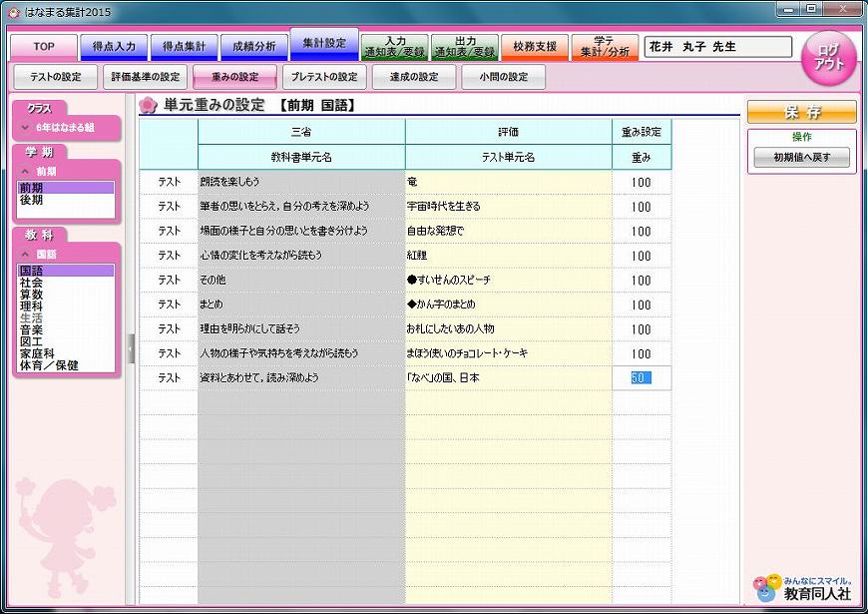Choose 社会 in the subject list
This screenshot has width=868, height=614.
click(66, 283)
